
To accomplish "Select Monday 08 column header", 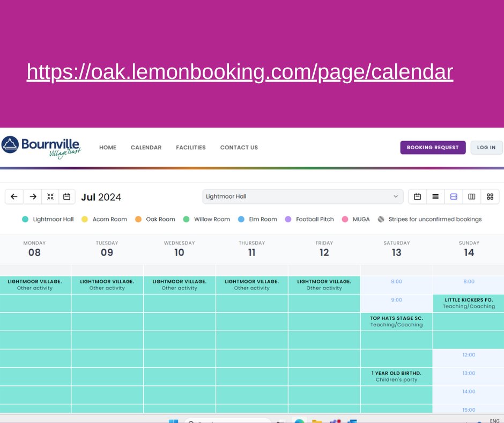I will point(35,249).
